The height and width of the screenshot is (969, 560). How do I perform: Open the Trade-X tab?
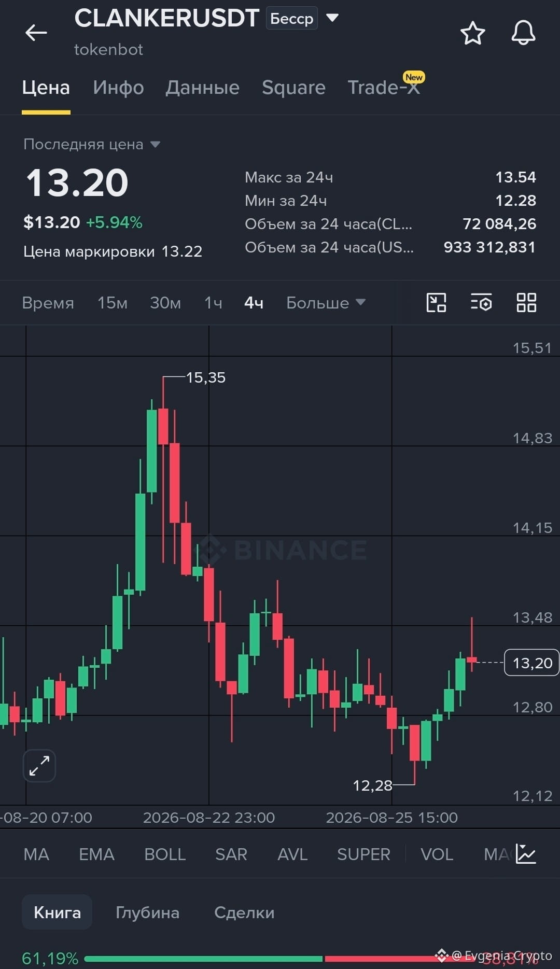click(x=383, y=87)
